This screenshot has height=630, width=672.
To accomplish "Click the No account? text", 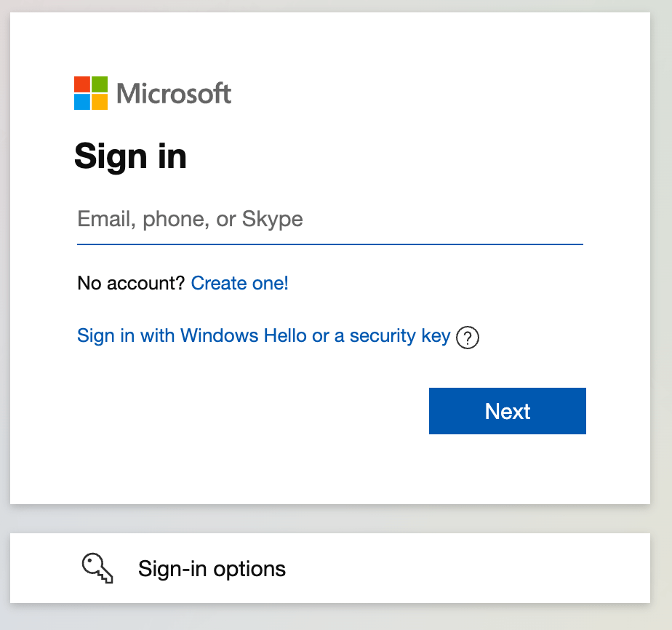I will (x=131, y=283).
